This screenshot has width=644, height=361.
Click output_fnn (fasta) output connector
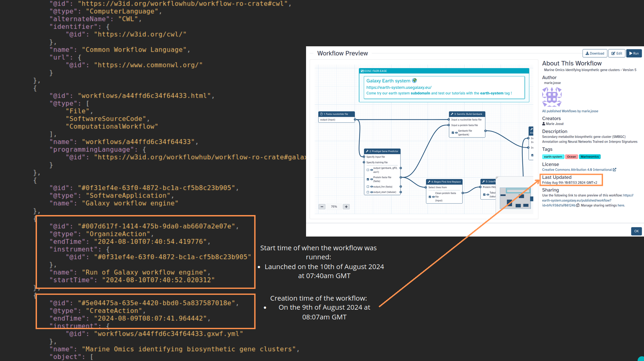coord(401,187)
